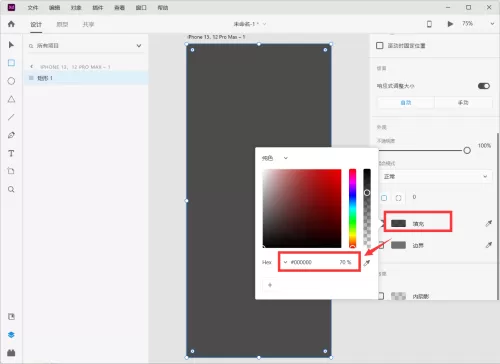Select the Ellipse tool
This screenshot has width=500, height=364.
pyautogui.click(x=11, y=81)
